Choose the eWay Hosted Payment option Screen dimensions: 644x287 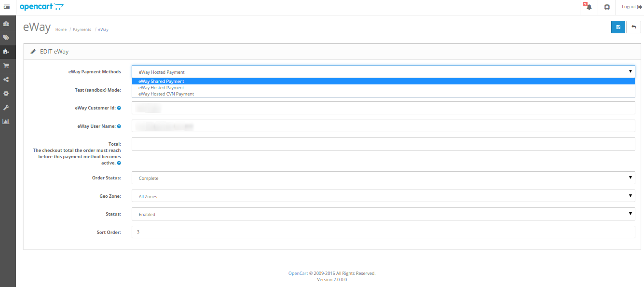click(x=383, y=88)
